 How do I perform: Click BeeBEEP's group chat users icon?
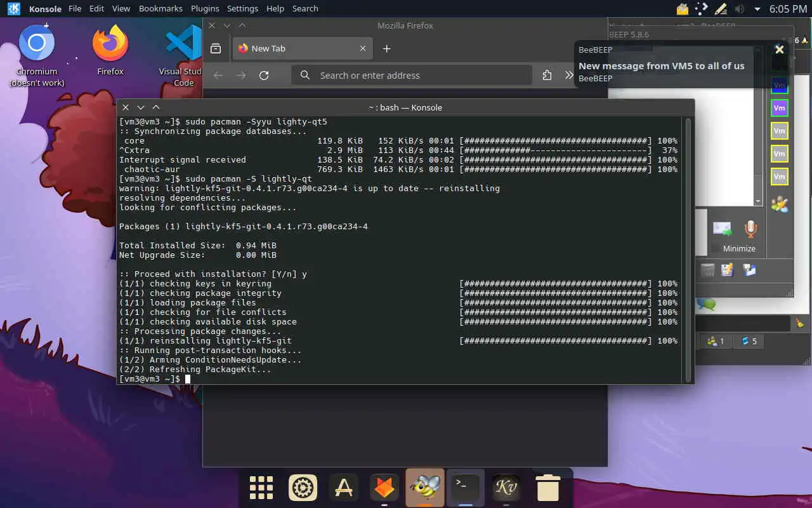pos(779,204)
